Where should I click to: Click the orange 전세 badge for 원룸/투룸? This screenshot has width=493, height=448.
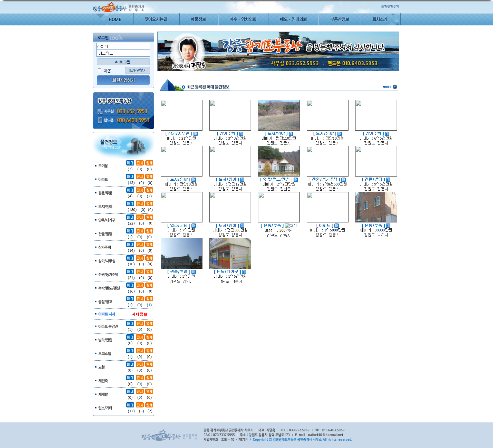pos(140,190)
